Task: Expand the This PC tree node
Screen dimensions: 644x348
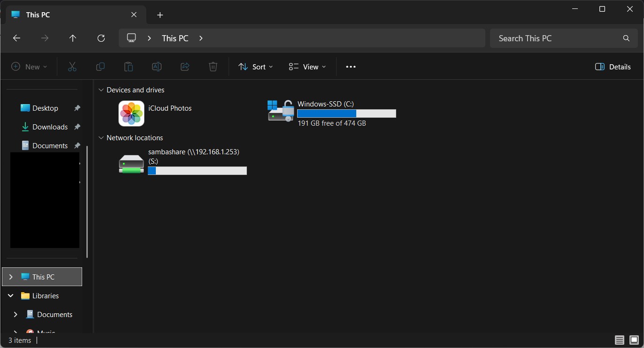Action: (x=11, y=277)
